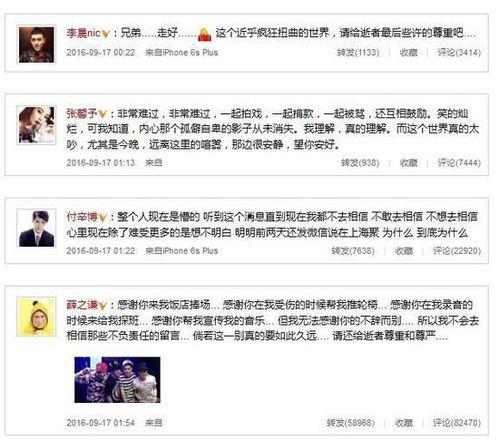This screenshot has height=441, width=499.
Task: Click verified badge next to 薛之谦
Action: point(103,306)
